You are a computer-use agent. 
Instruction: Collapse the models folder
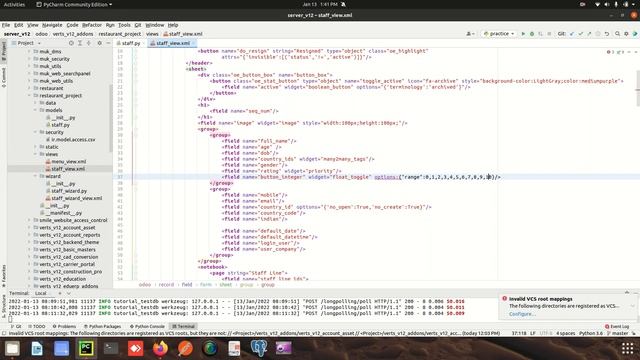36,110
